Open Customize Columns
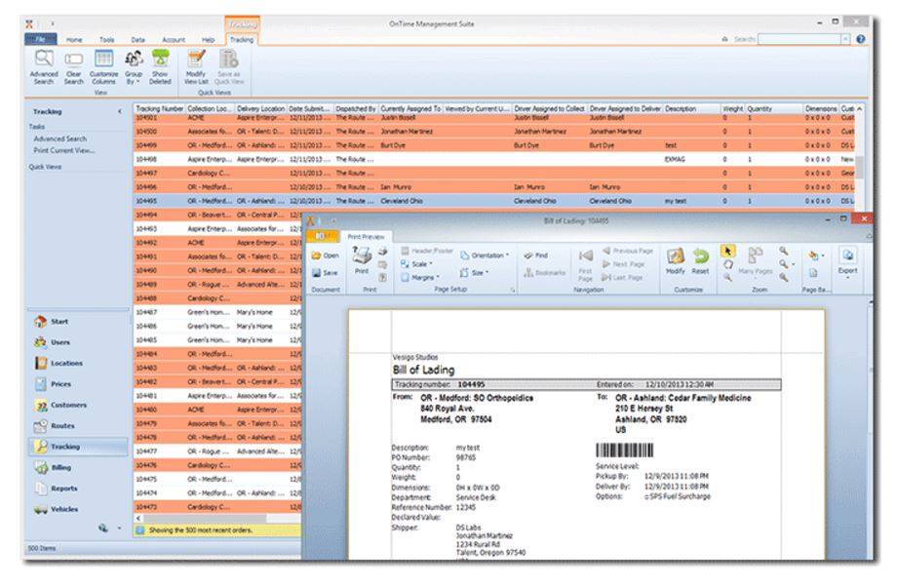Viewport: 897px width, 588px height. coord(103,67)
